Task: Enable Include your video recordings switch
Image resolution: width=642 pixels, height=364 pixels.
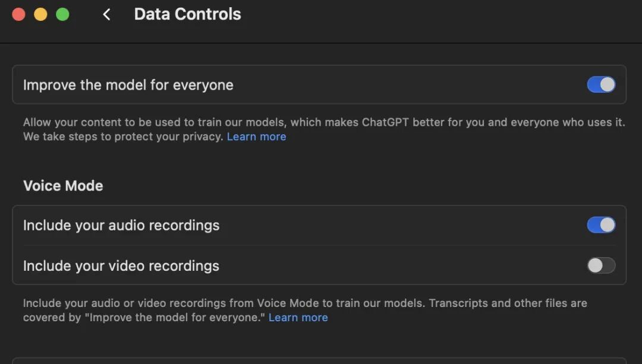Action: click(x=601, y=265)
